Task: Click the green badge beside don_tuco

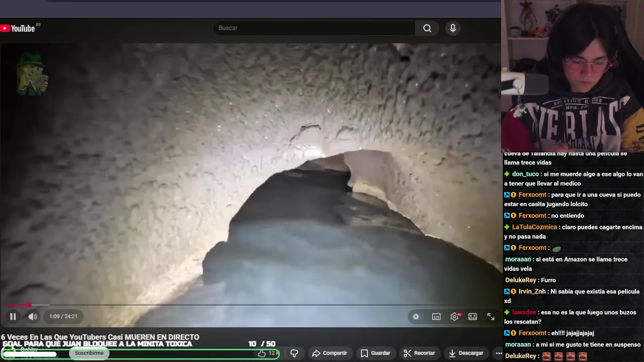Action: pos(507,174)
